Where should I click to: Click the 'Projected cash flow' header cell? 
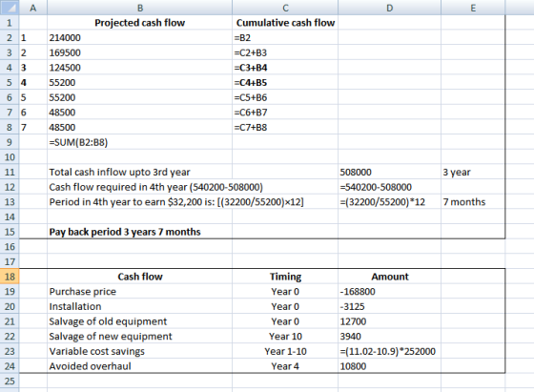pyautogui.click(x=139, y=23)
